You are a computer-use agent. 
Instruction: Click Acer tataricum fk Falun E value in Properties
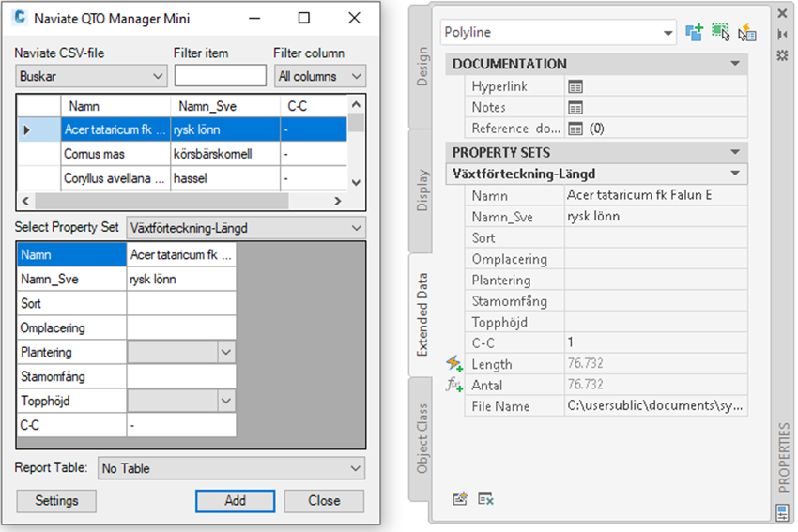(655, 195)
